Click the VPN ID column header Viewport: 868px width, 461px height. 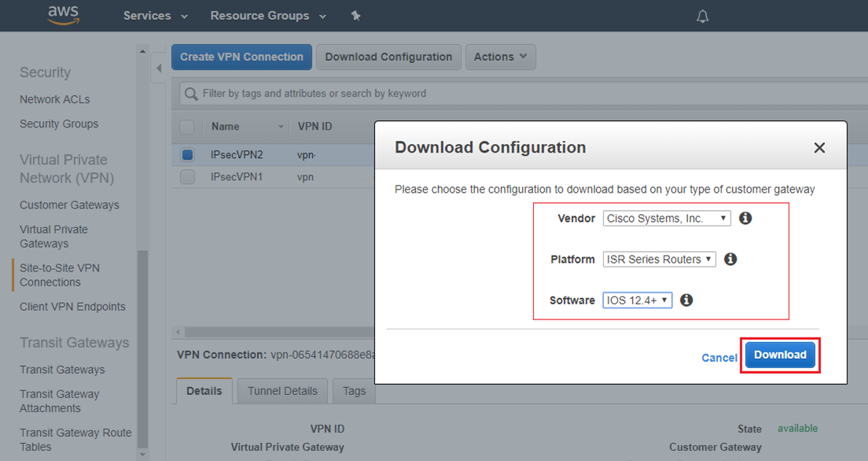click(315, 127)
